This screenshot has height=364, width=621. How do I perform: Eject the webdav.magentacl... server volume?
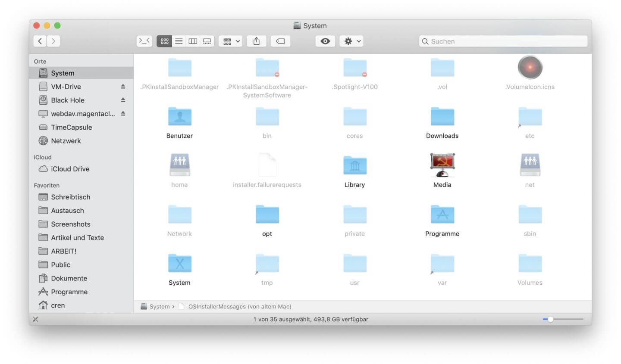[x=123, y=114]
